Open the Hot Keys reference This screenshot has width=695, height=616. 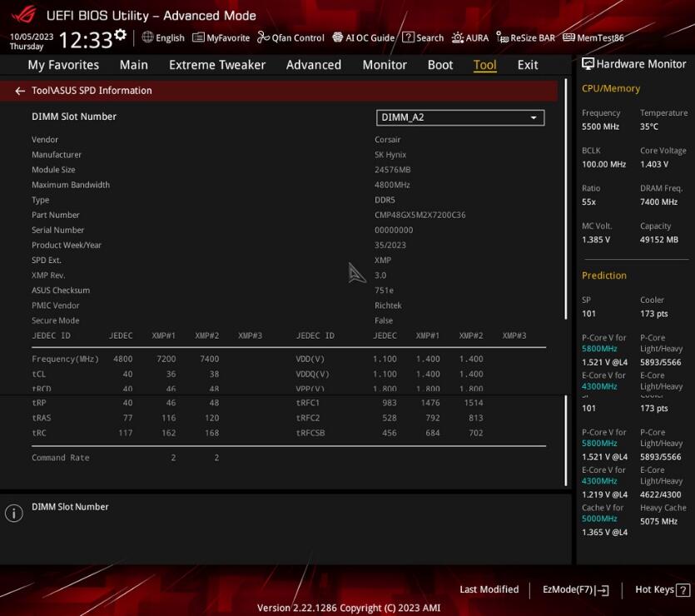pyautogui.click(x=655, y=589)
